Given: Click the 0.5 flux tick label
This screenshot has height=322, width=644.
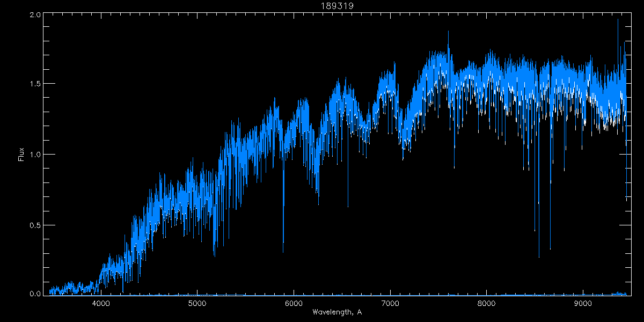Looking at the screenshot, I should pyautogui.click(x=35, y=224).
